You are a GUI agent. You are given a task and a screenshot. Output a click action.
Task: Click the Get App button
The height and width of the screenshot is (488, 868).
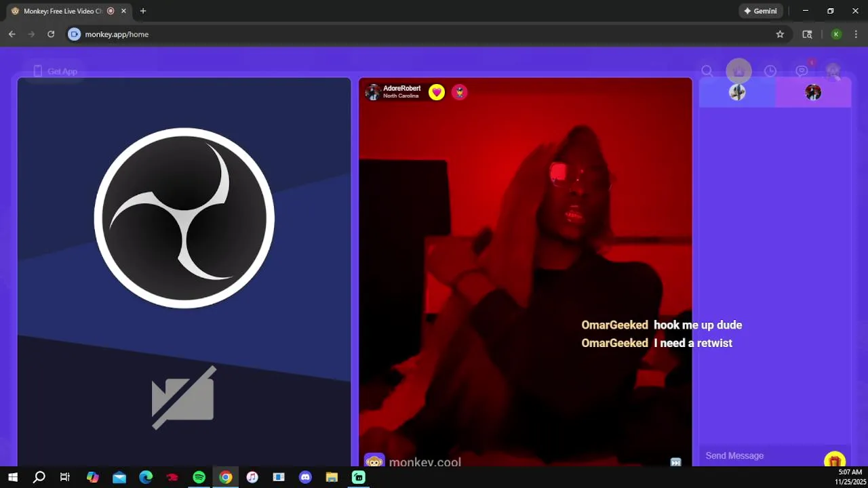[x=56, y=71]
